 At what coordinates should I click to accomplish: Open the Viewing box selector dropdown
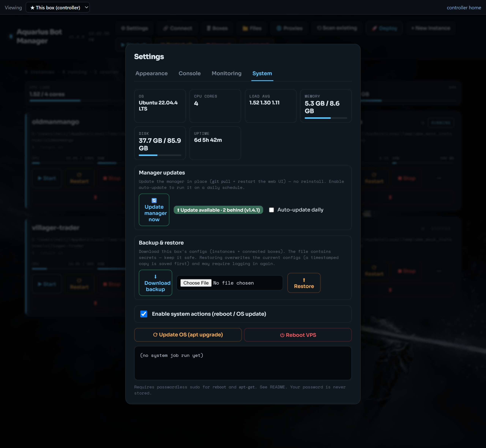[58, 8]
